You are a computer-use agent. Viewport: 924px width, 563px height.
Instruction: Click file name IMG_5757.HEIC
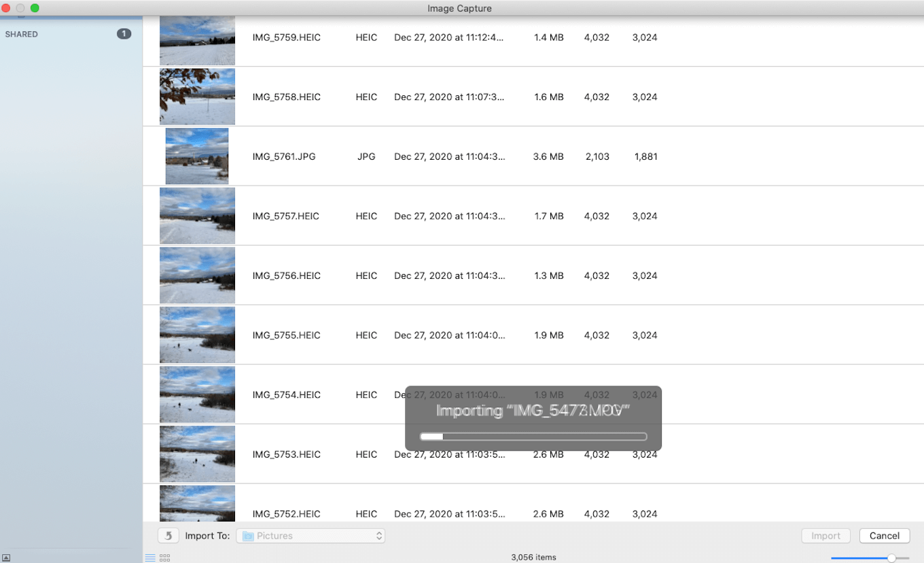(286, 216)
